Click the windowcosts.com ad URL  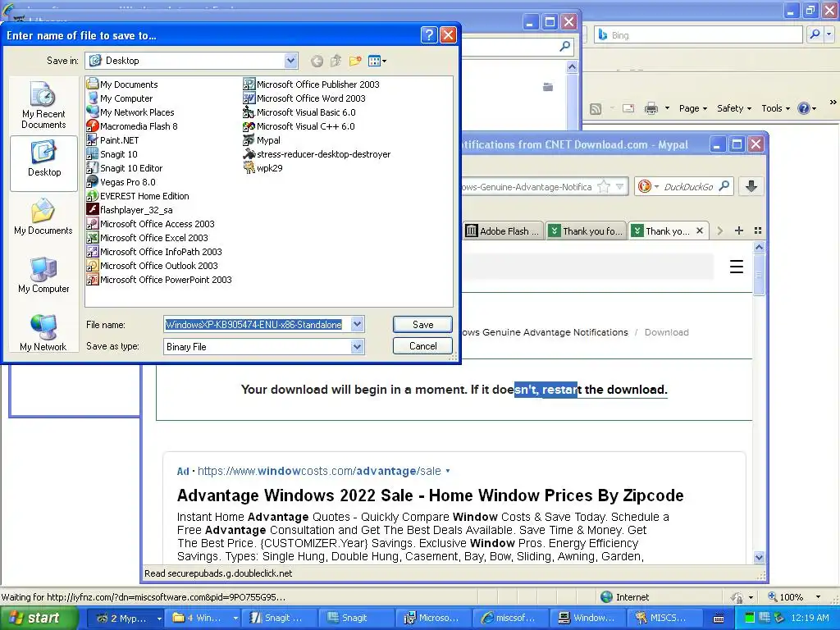tap(319, 471)
